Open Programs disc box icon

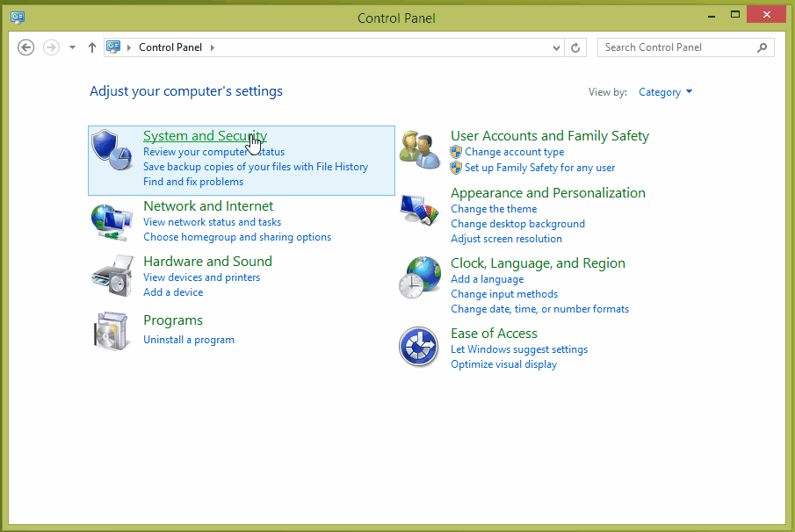(111, 331)
